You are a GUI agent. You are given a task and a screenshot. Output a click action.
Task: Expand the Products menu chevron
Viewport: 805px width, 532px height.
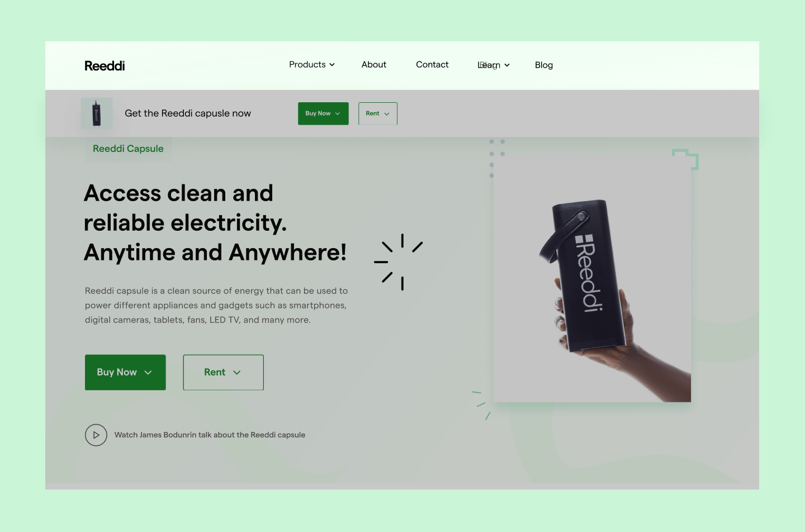[x=332, y=65]
